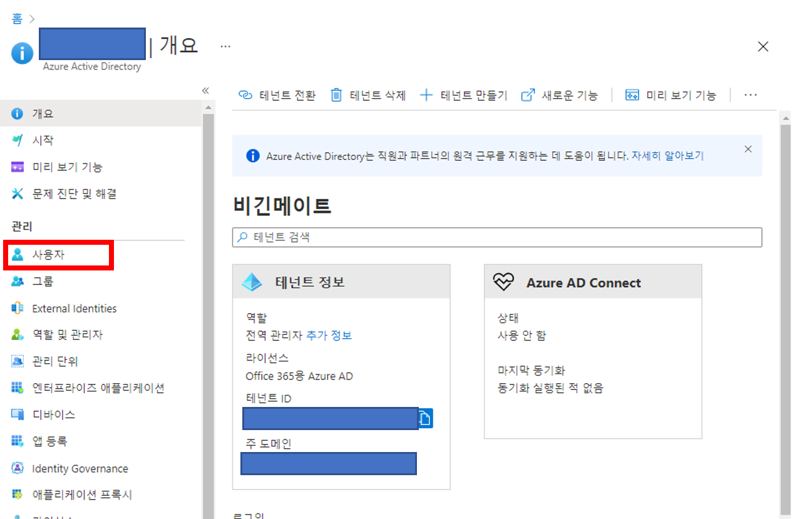Viewport: 812px width, 519px height.
Task: Open 시작 getting started item
Action: 100,140
